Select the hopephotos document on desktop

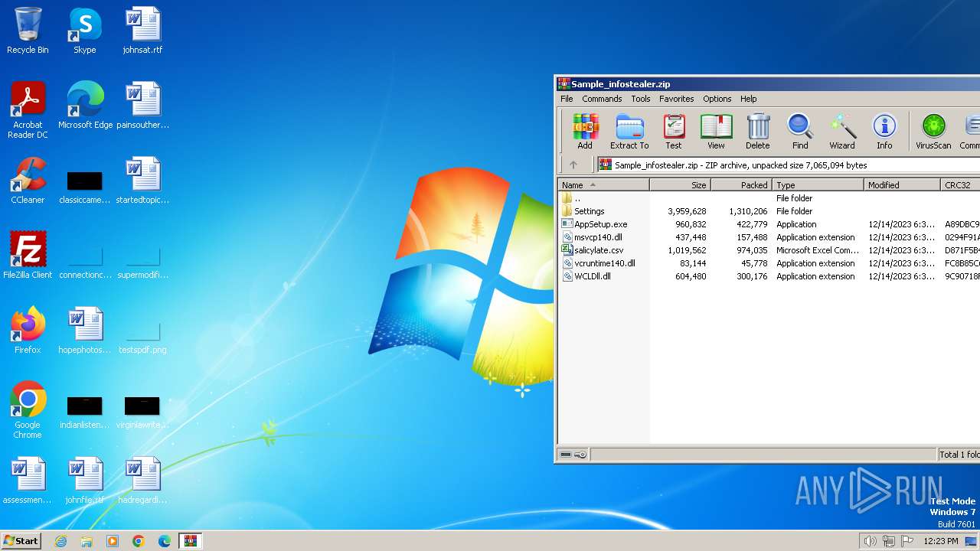coord(85,331)
